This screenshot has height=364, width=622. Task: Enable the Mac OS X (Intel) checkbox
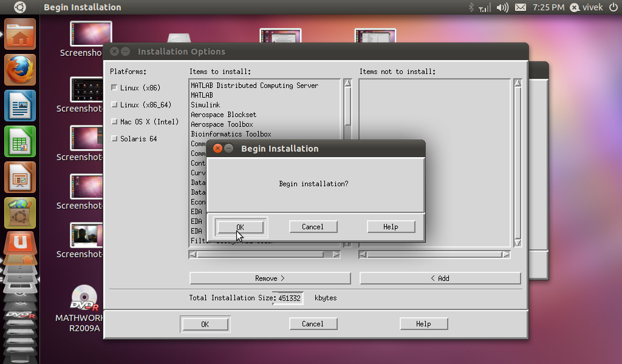pos(114,121)
